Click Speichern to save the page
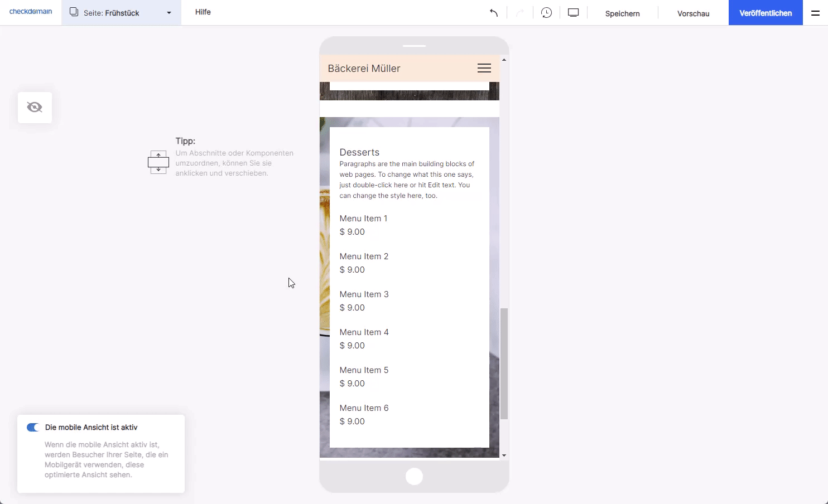Screen dimensions: 828x504 [622, 13]
